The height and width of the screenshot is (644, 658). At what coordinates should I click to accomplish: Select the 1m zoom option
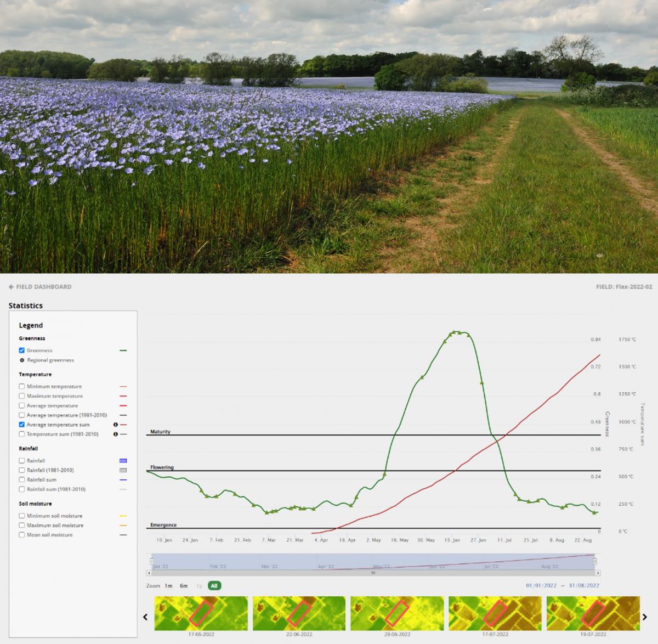pos(168,586)
